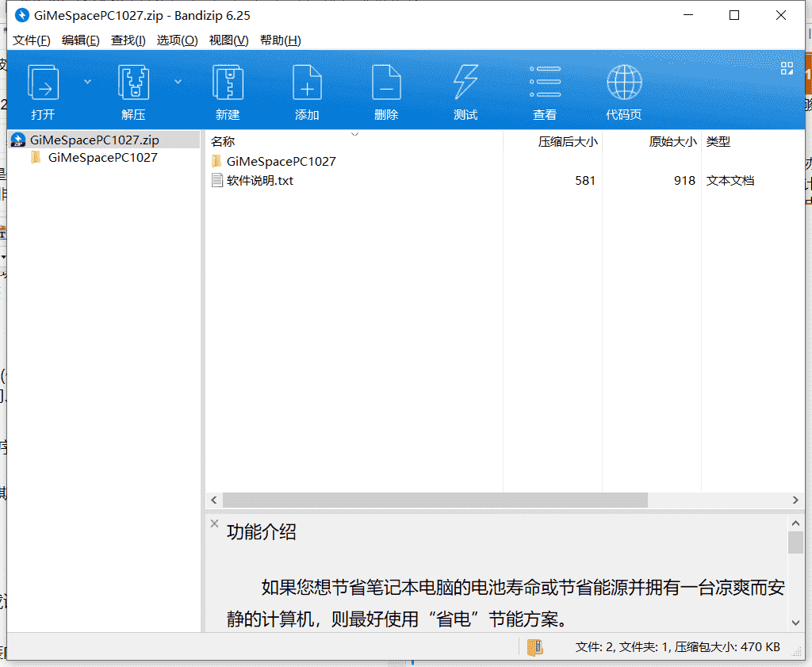Open the 文件(F) menu

coord(31,40)
